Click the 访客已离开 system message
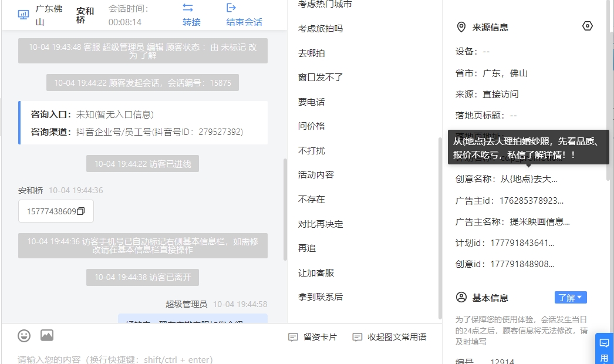This screenshot has width=614, height=364. coord(143,278)
